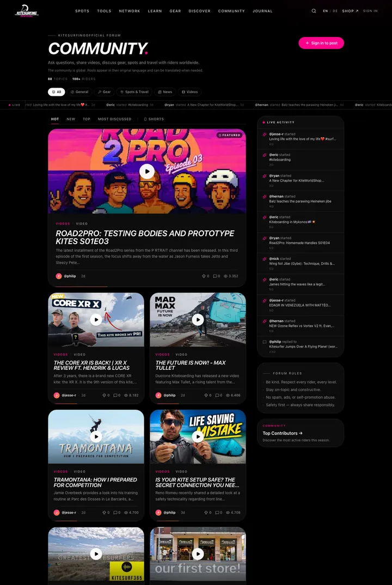Filter by Gear category
The width and height of the screenshot is (392, 585).
104,92
